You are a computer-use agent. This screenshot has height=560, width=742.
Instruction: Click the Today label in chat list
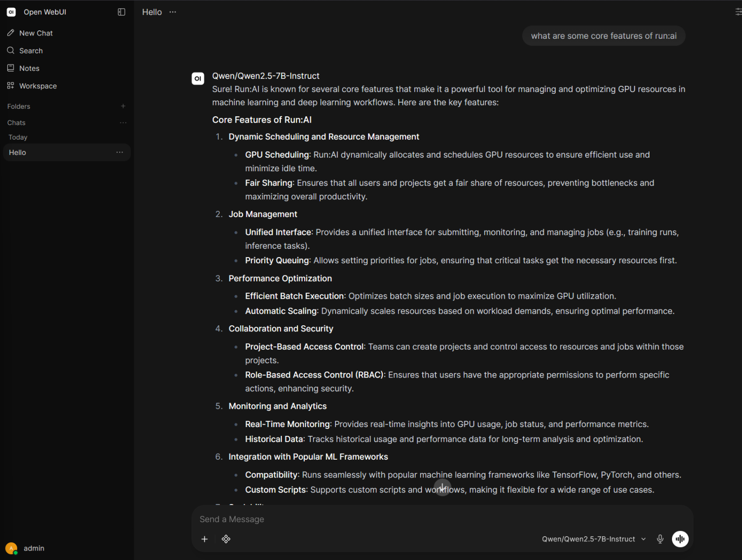18,137
